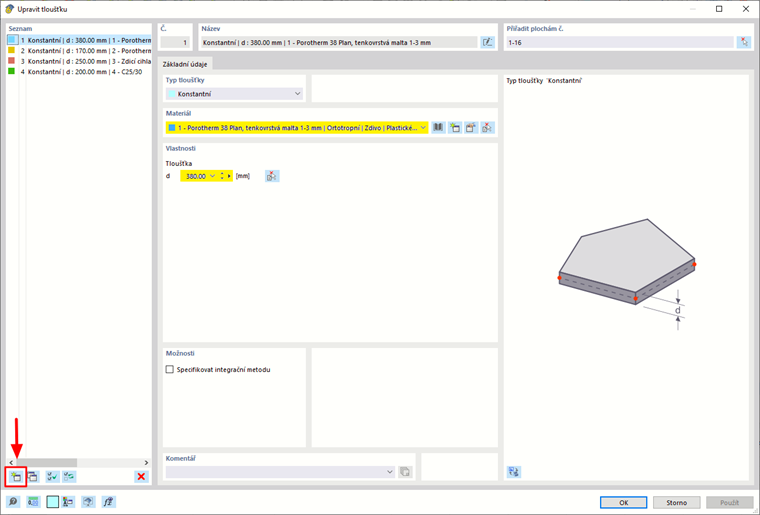
Task: Confirm with the OK button
Action: (x=623, y=502)
